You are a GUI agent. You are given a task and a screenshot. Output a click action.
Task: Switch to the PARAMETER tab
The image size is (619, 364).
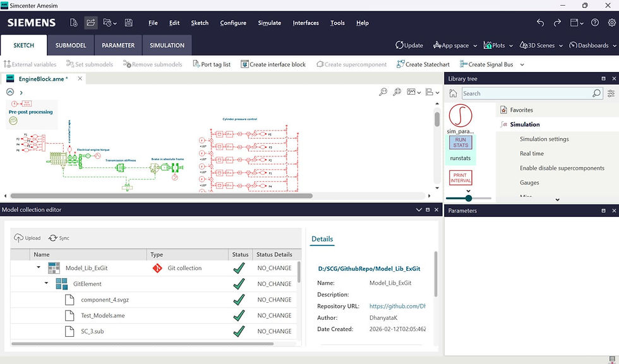tap(118, 45)
